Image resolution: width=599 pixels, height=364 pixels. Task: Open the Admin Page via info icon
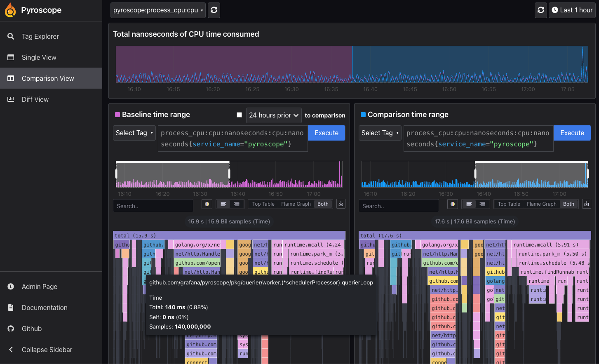[x=10, y=287]
